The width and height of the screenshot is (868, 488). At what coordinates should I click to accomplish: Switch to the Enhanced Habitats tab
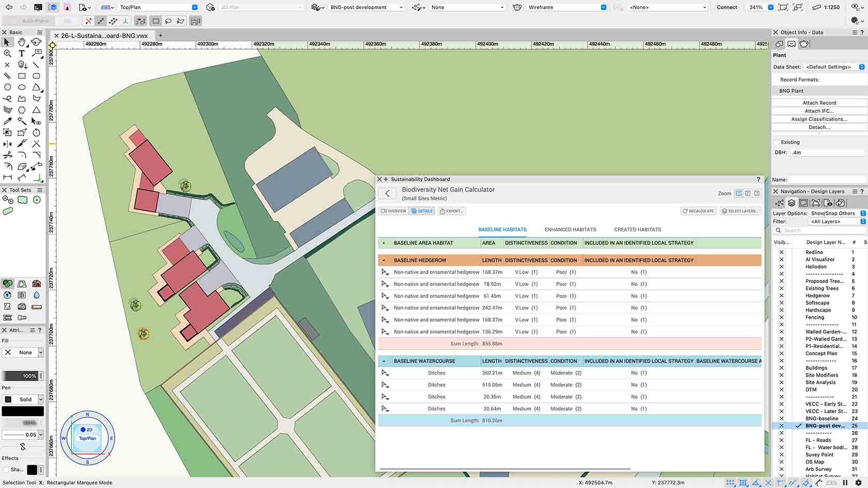tap(570, 229)
